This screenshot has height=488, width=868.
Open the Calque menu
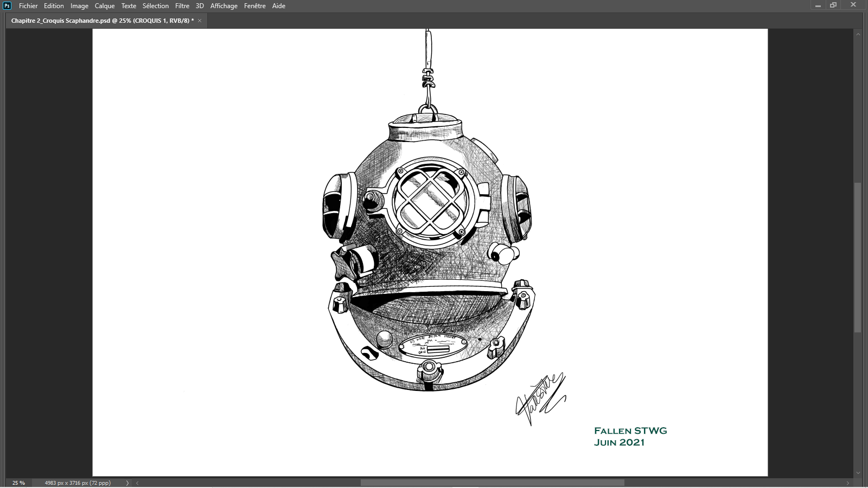pyautogui.click(x=105, y=6)
